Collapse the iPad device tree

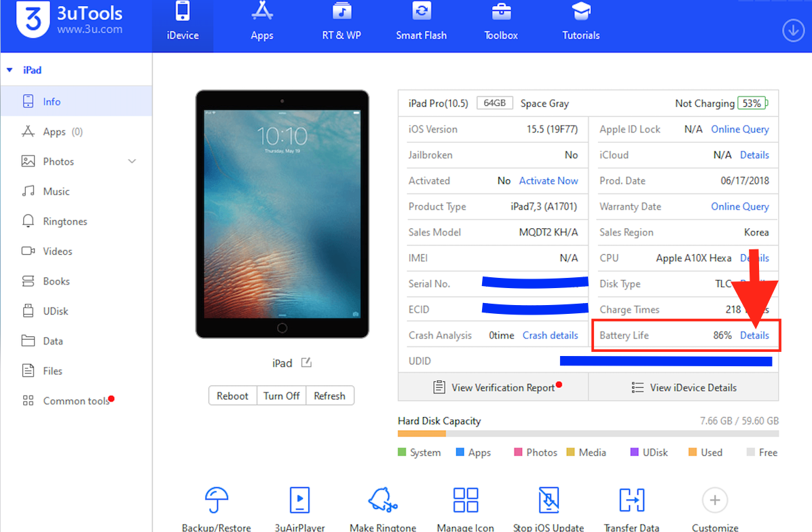[10, 70]
